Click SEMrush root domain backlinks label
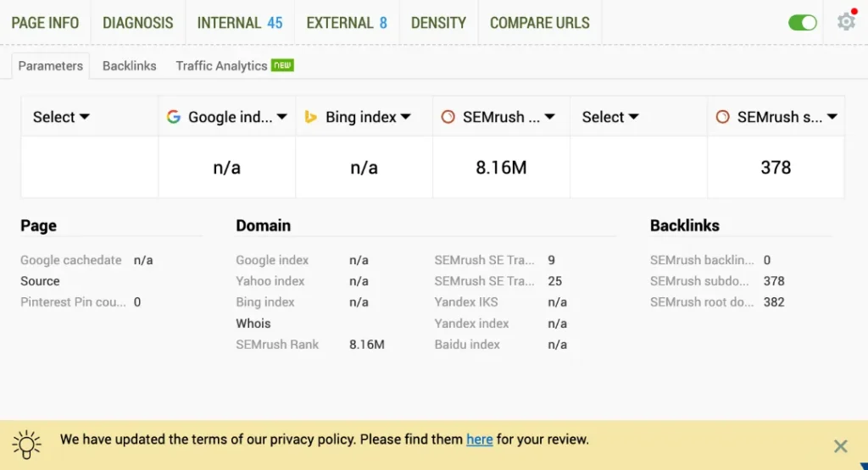868x470 pixels. coord(701,302)
